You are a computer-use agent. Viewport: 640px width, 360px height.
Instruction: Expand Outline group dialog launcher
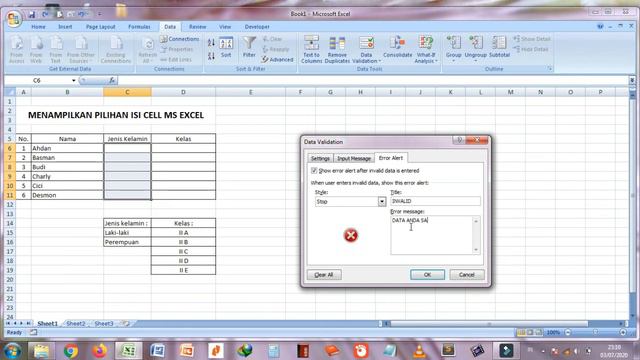(550, 69)
